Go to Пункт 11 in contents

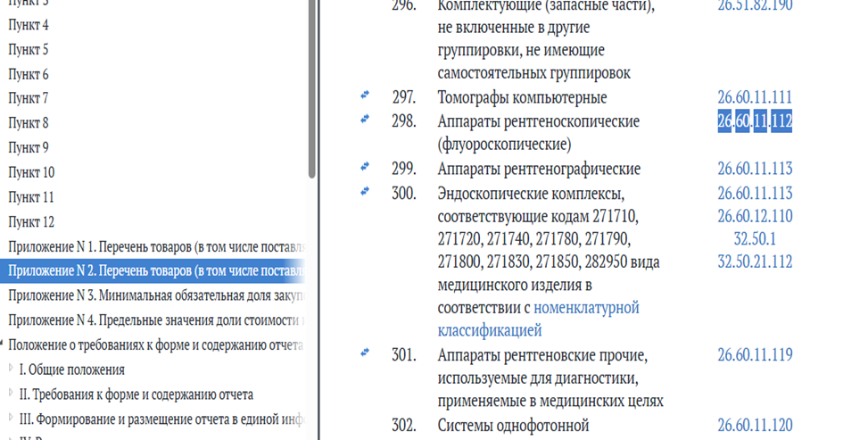(31, 197)
